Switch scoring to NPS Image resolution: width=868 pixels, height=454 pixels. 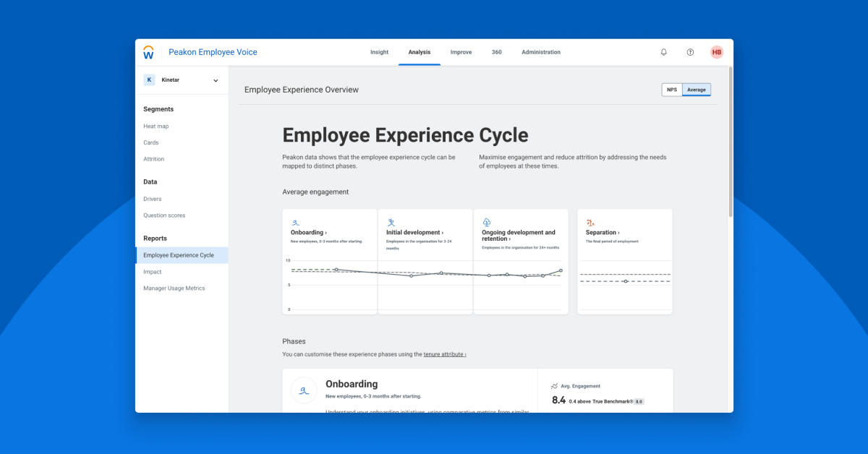click(671, 89)
